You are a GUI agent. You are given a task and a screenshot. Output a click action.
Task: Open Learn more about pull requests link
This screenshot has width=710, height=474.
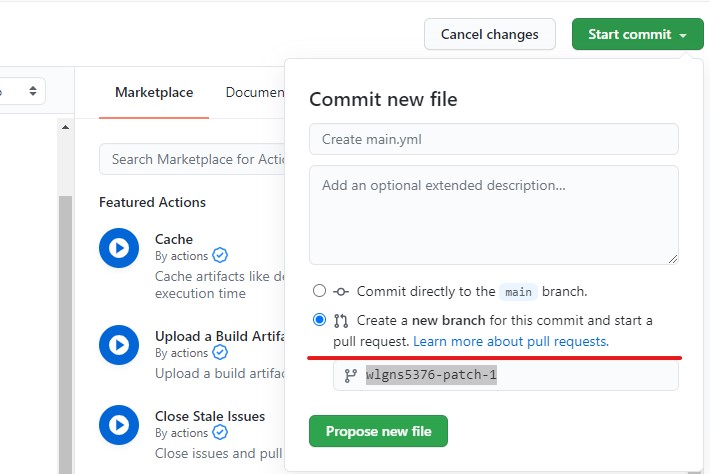click(511, 341)
